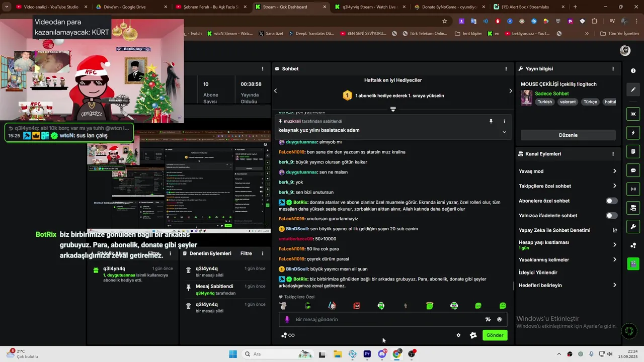Click Filtre in Denetim Eylemleri panel

[x=246, y=254]
